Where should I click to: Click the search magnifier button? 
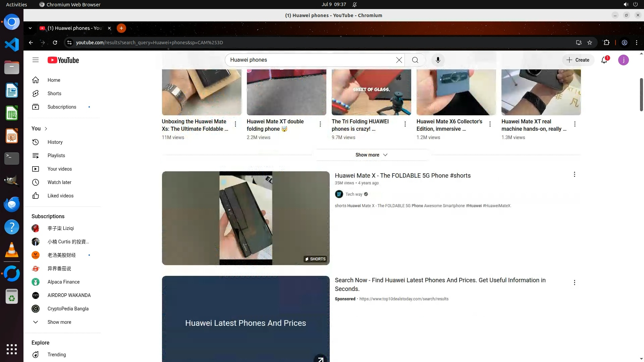415,60
